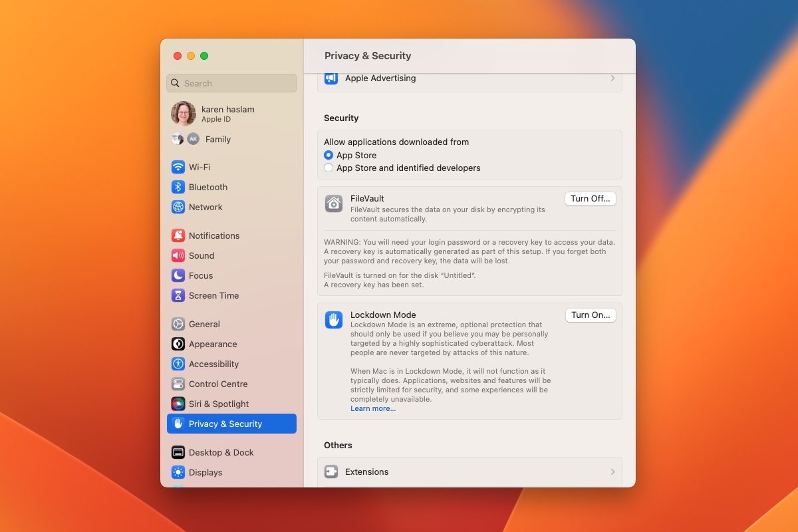
Task: Open Focus settings pane
Action: click(x=231, y=275)
